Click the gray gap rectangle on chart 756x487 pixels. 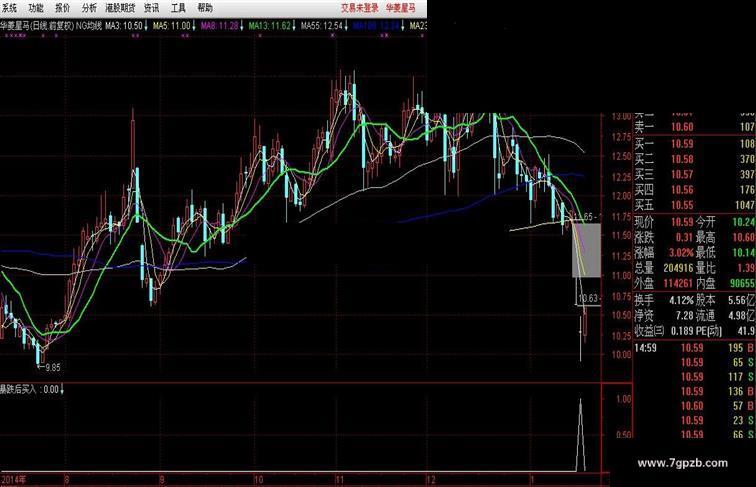pyautogui.click(x=586, y=250)
